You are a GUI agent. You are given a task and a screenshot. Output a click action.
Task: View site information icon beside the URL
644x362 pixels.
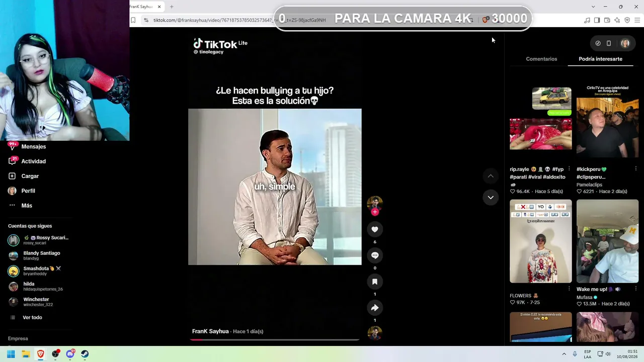(146, 20)
